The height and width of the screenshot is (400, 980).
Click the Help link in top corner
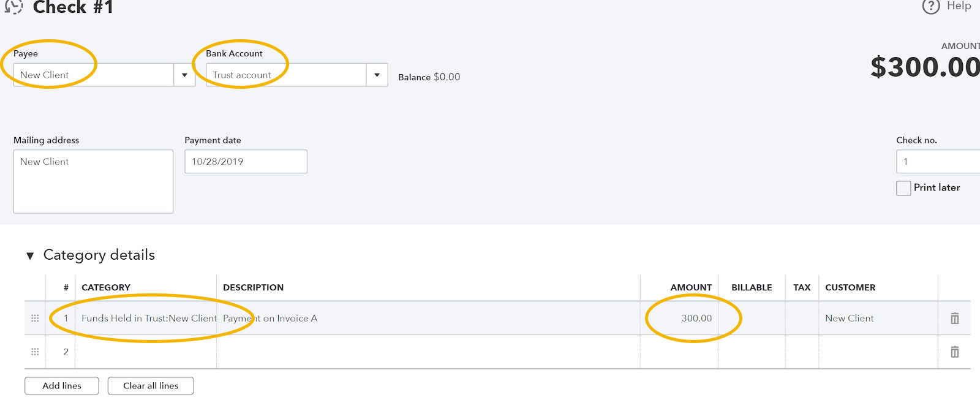pyautogui.click(x=959, y=6)
